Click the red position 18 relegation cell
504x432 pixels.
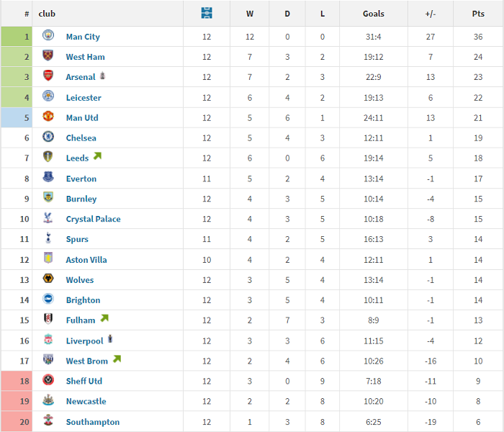tap(17, 381)
